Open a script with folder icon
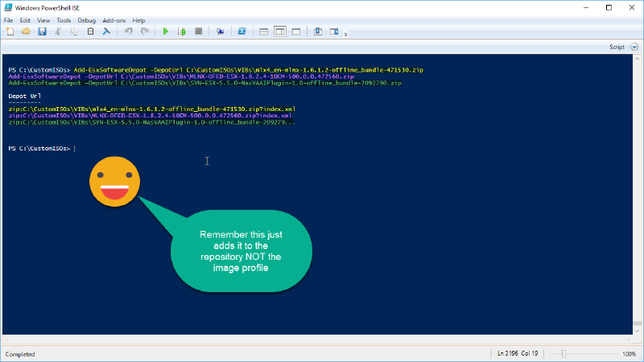 (26, 31)
